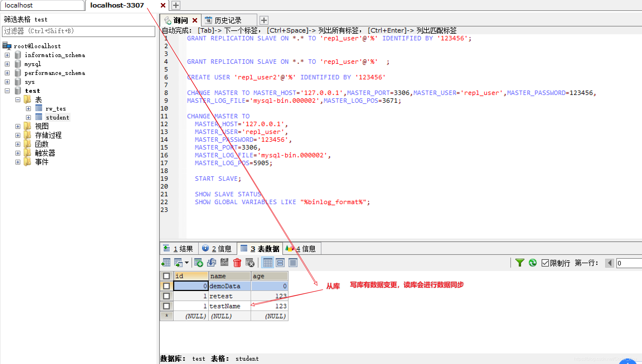Switch to the 2 信息 result tab

tap(218, 249)
